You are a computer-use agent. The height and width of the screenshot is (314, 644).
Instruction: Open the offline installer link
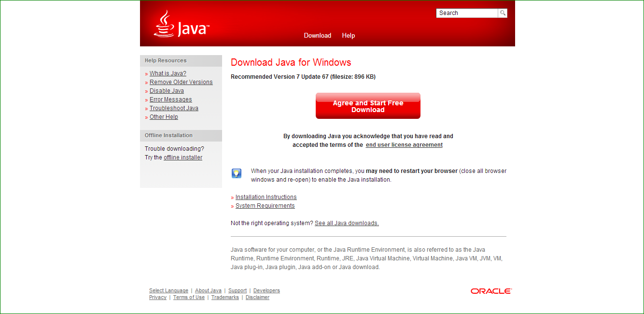click(x=183, y=157)
